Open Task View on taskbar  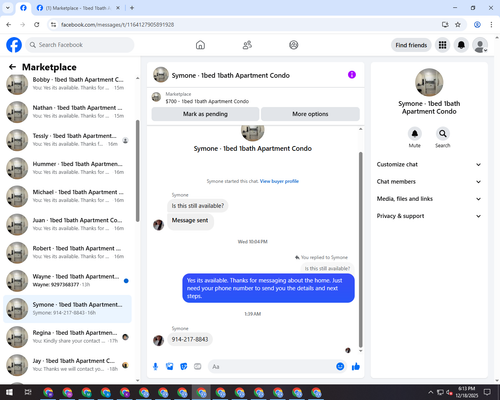point(28,392)
